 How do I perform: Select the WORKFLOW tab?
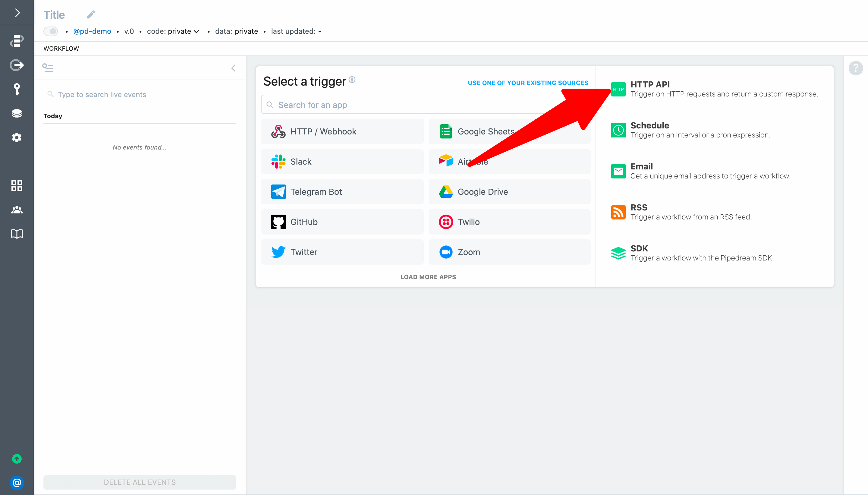[61, 49]
